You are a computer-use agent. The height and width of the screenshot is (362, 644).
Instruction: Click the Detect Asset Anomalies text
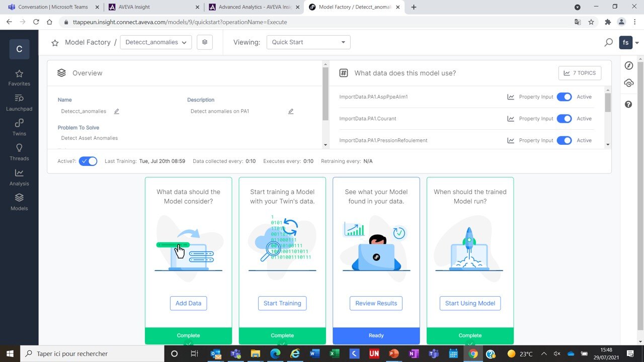point(90,138)
